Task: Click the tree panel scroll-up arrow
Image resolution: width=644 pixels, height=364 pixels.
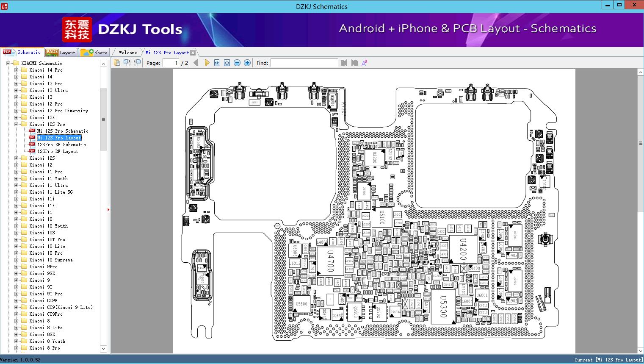Action: (x=103, y=64)
